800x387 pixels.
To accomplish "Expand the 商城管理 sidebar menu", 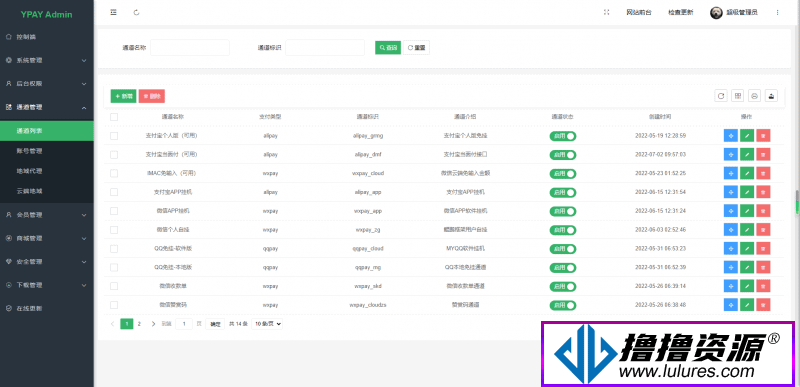I will (47, 238).
